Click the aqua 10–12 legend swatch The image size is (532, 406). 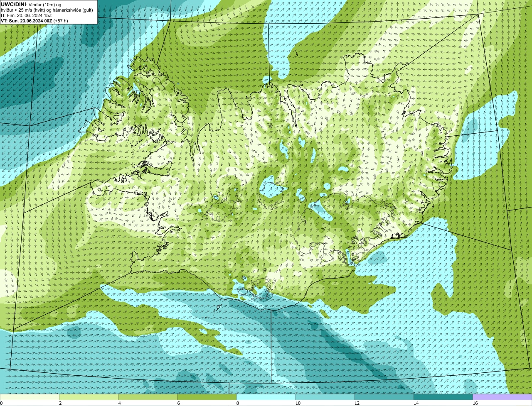[325, 397]
